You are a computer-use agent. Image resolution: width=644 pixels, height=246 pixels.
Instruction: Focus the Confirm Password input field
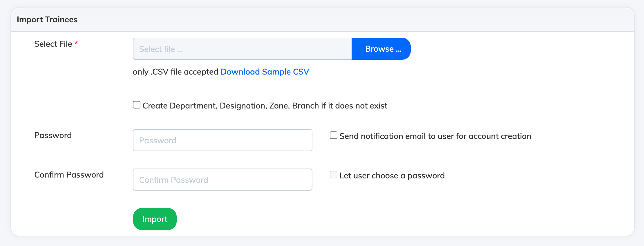(x=222, y=180)
